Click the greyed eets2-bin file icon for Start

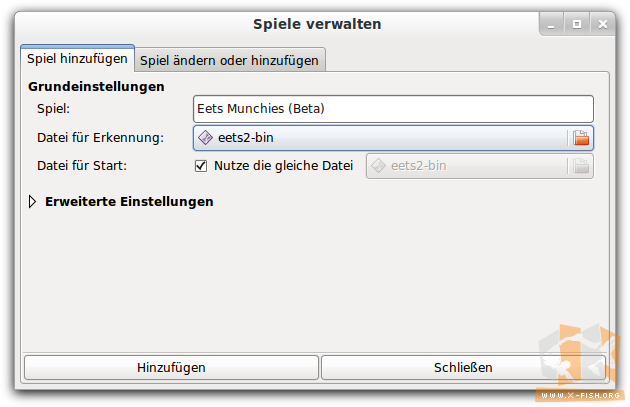click(379, 166)
